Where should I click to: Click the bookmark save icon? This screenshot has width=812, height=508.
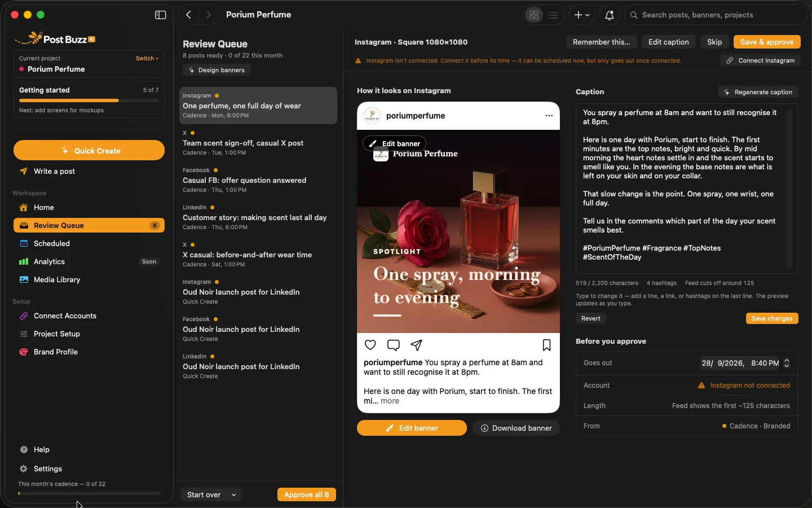pos(546,345)
